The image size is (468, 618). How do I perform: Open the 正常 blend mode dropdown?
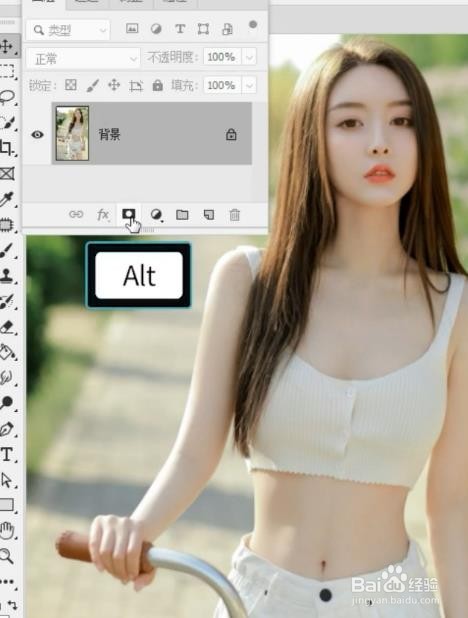pyautogui.click(x=83, y=59)
